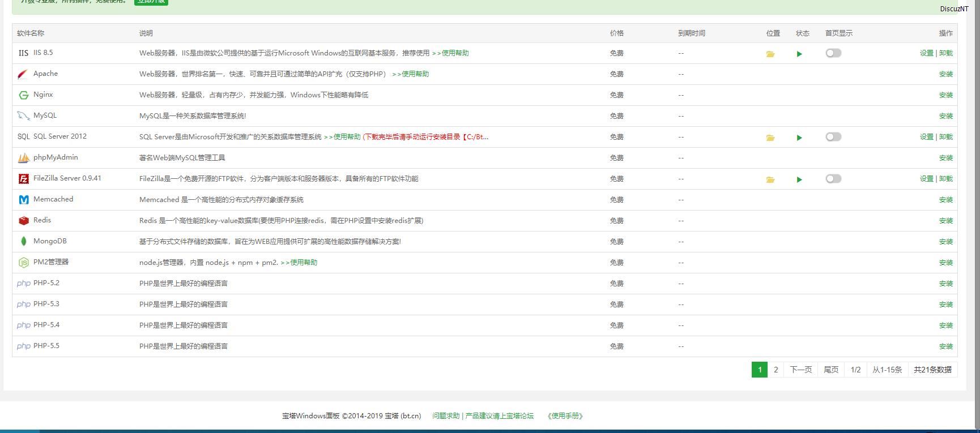This screenshot has height=433, width=980.
Task: Click the 从1-15条 range text
Action: [x=887, y=370]
